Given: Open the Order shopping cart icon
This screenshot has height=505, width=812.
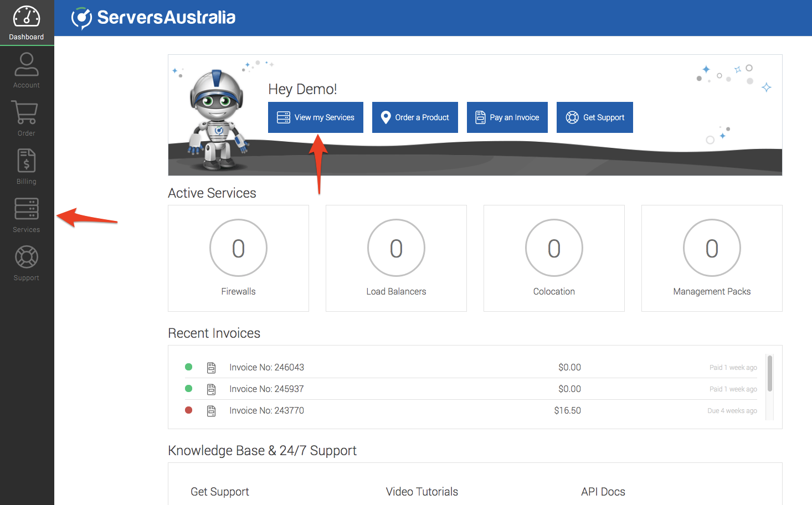Looking at the screenshot, I should coord(25,113).
